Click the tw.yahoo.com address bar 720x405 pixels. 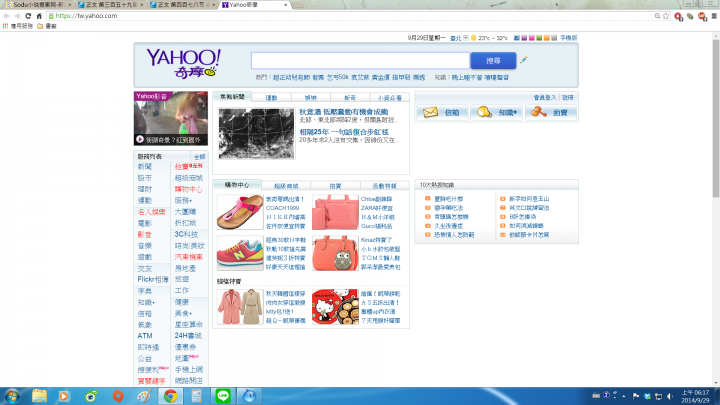point(351,16)
